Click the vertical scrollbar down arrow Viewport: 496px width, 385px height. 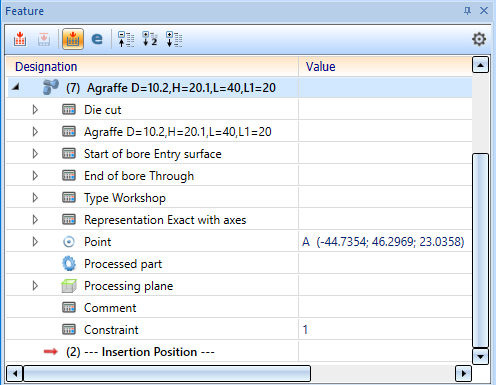coord(480,357)
